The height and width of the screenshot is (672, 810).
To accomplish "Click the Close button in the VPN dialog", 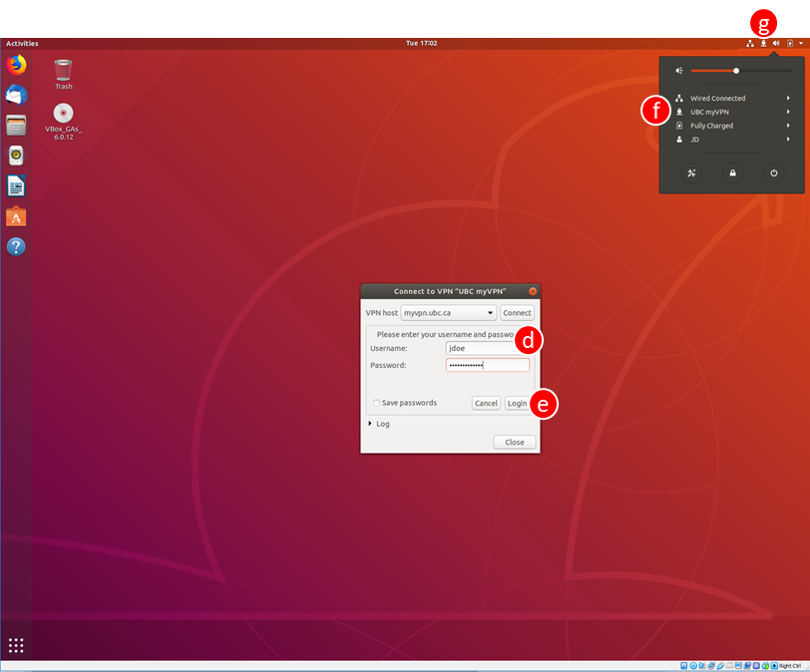I will tap(515, 443).
